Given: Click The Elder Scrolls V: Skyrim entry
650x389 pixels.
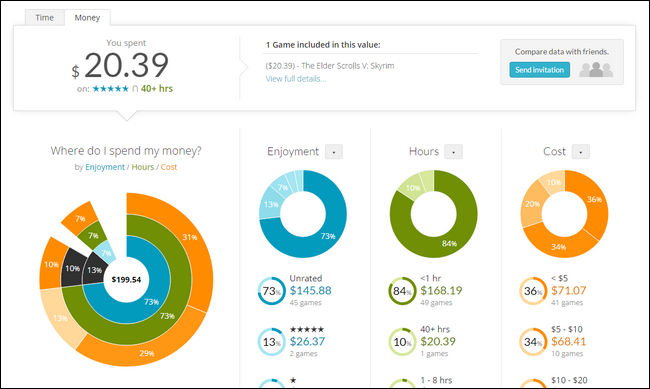Looking at the screenshot, I should [x=330, y=66].
